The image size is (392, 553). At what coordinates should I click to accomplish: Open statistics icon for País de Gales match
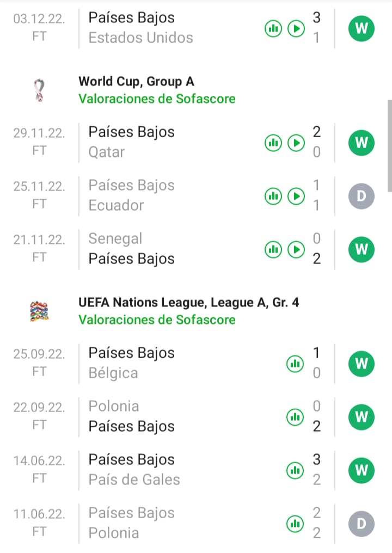click(x=295, y=470)
